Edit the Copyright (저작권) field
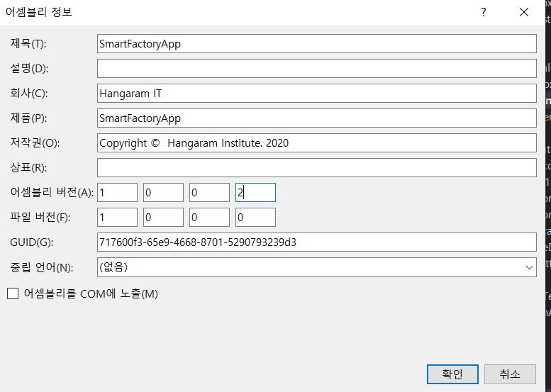 click(x=316, y=142)
